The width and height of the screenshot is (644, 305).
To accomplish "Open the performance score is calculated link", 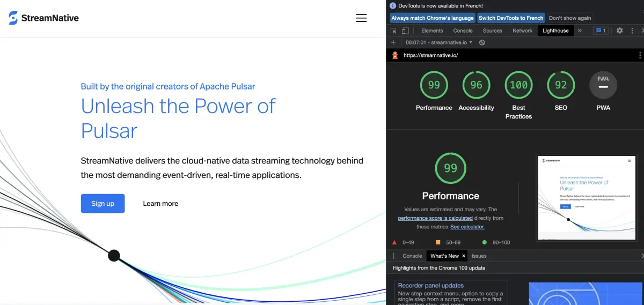I will click(435, 218).
